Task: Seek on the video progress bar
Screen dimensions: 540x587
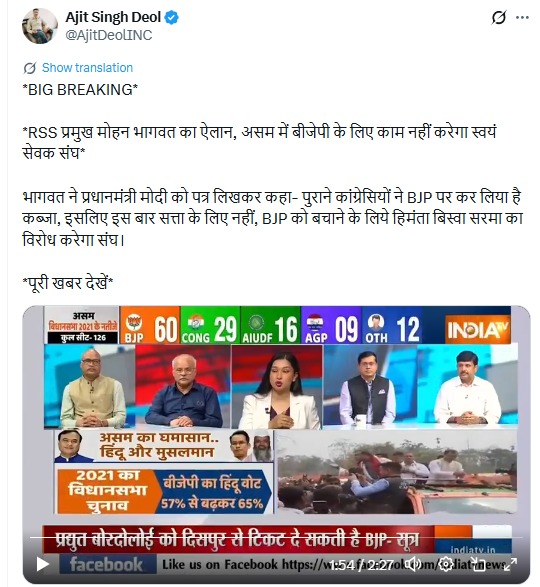Action: (x=276, y=538)
